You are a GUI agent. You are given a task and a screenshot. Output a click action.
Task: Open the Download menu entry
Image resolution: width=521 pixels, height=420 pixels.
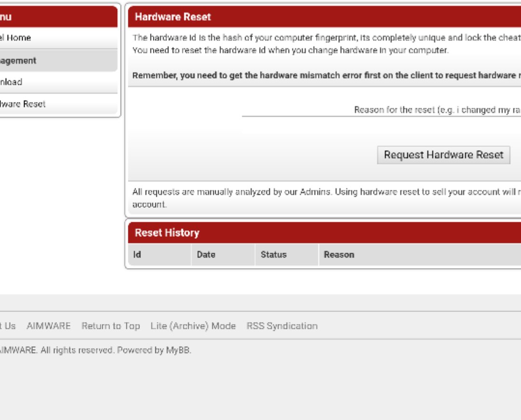[x=58, y=82]
